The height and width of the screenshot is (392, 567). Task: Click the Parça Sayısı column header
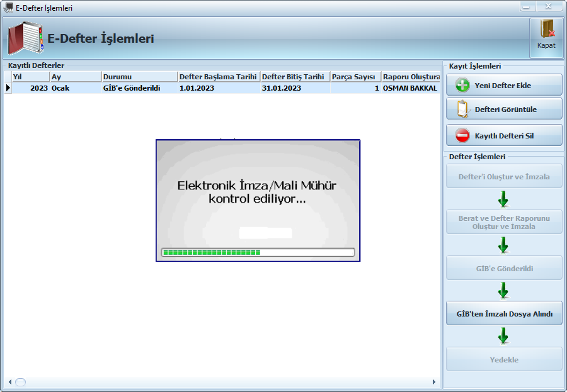(x=355, y=77)
